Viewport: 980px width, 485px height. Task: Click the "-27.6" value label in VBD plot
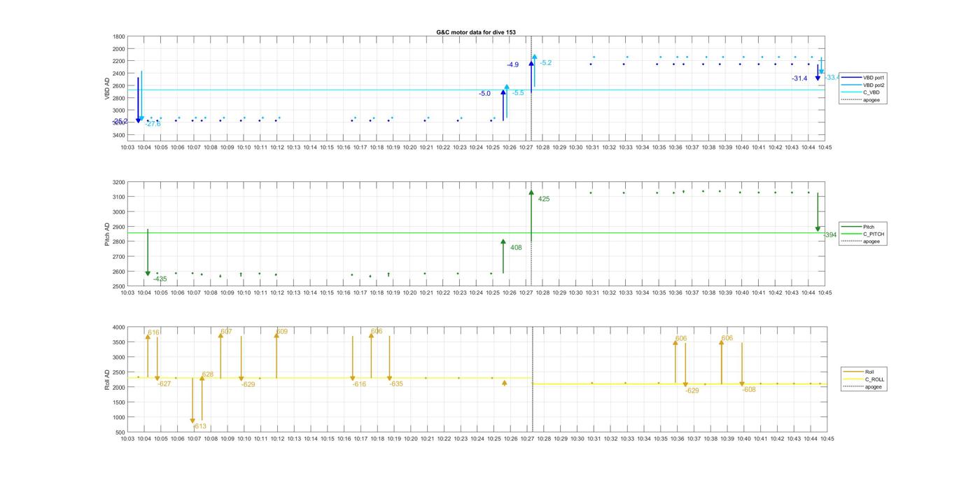tap(153, 124)
